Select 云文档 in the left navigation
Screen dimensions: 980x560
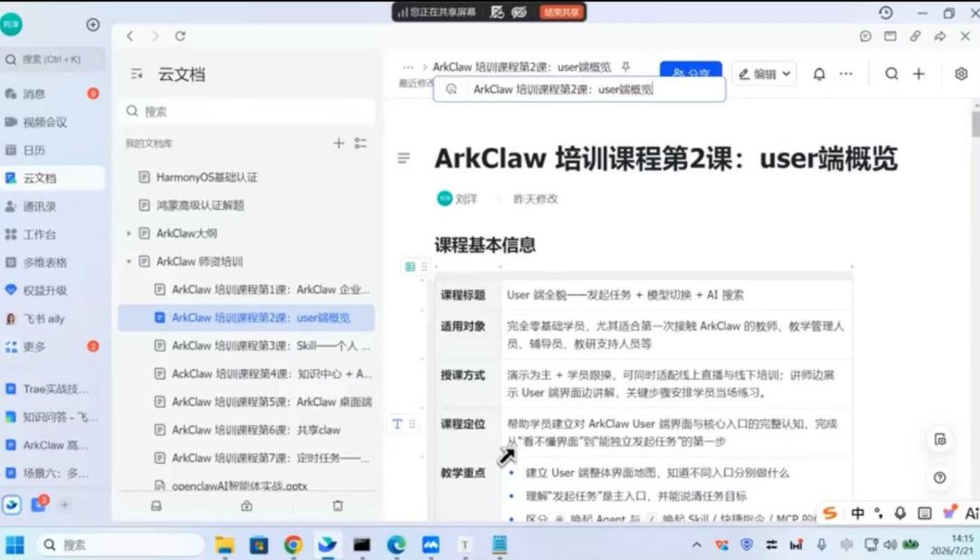click(x=53, y=178)
